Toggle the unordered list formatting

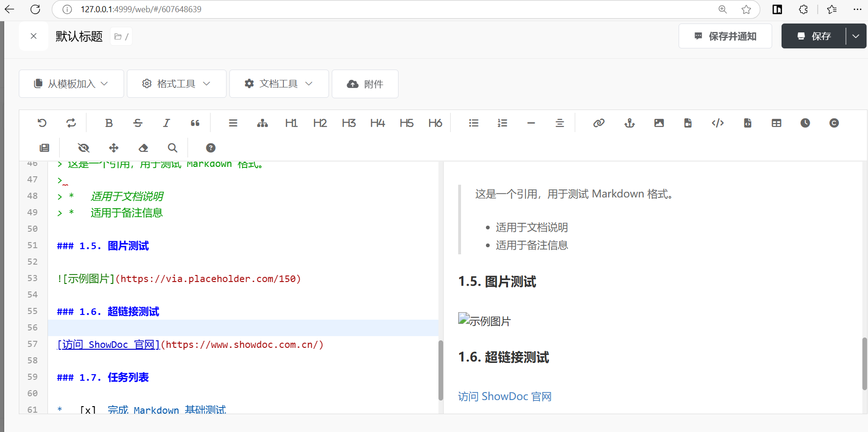[474, 123]
